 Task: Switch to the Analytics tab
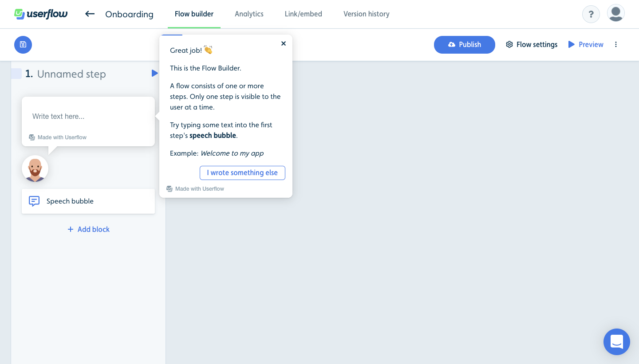tap(249, 14)
